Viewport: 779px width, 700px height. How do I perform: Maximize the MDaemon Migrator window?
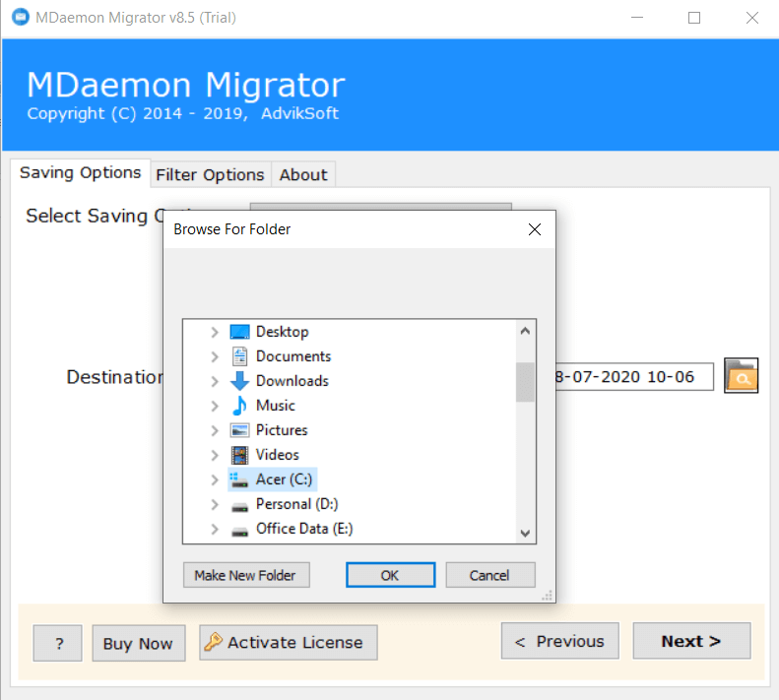point(694,18)
